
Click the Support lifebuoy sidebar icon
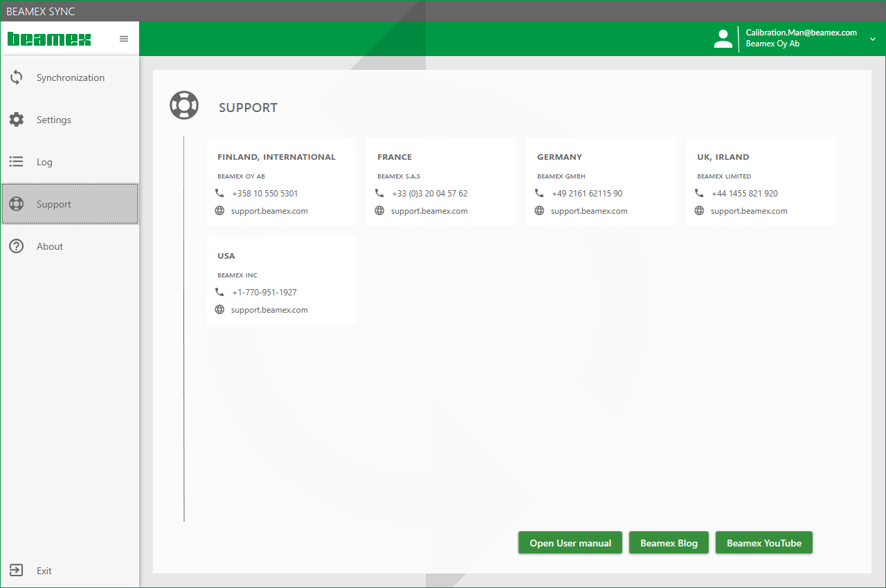coord(16,204)
